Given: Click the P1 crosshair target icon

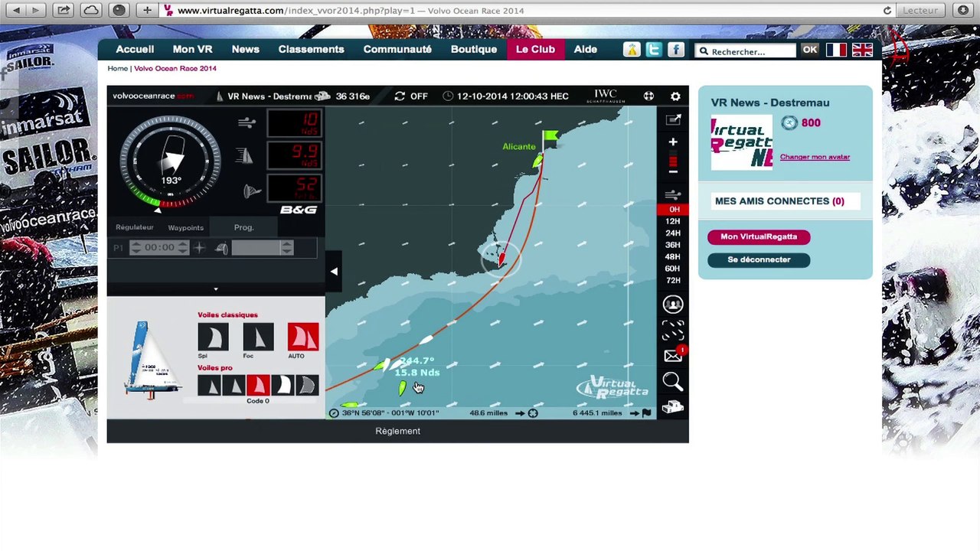Looking at the screenshot, I should 200,247.
